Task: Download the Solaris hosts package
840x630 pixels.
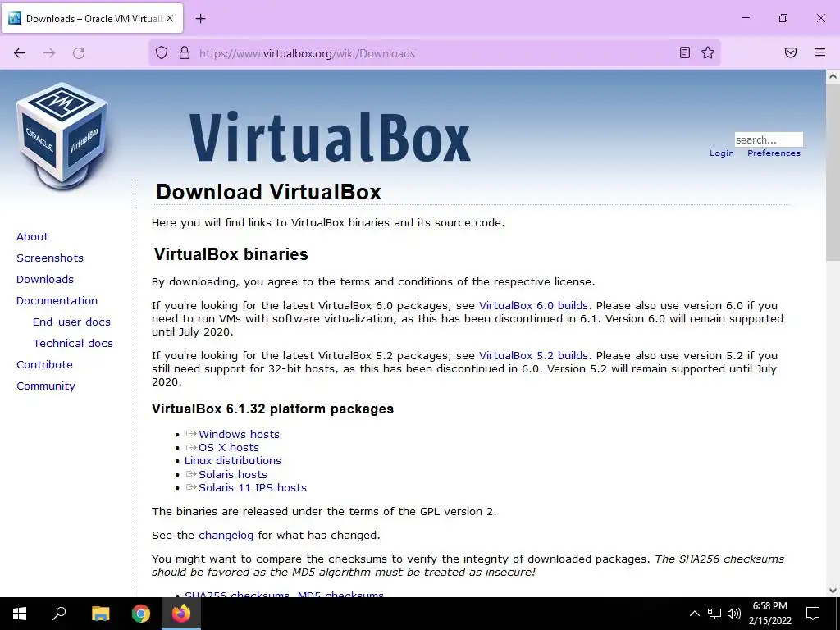Action: point(232,475)
